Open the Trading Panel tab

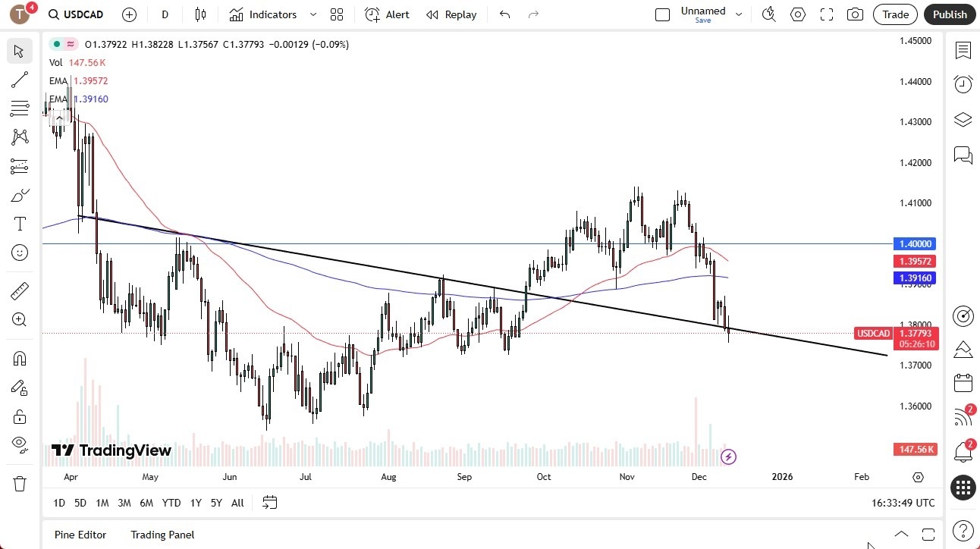(x=162, y=535)
